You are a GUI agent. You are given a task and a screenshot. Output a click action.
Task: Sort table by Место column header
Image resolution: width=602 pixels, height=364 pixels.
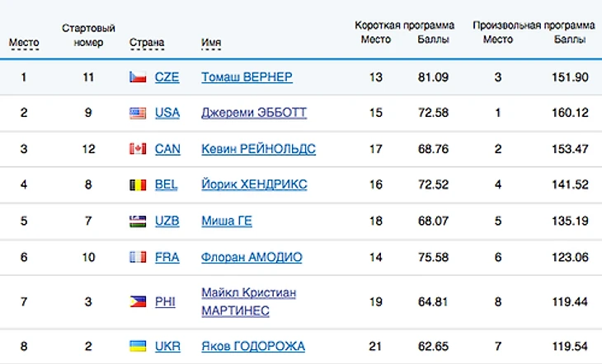[24, 42]
